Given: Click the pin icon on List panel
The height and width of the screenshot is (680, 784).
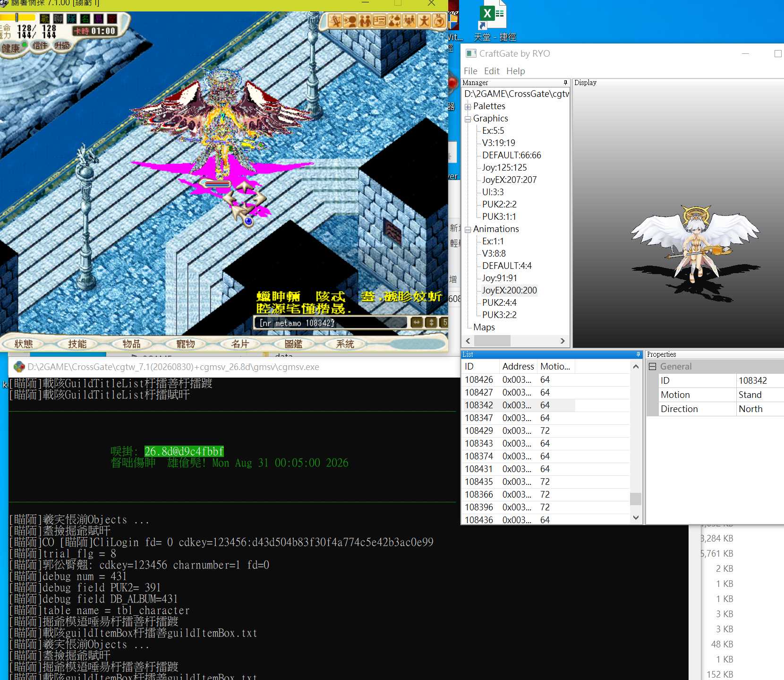Looking at the screenshot, I should click(638, 354).
